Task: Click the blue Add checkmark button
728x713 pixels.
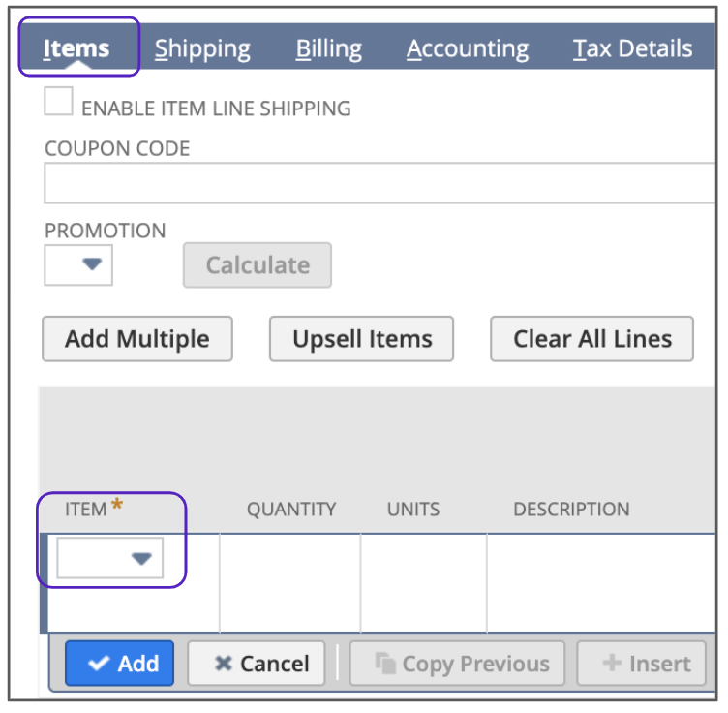Action: 120,664
